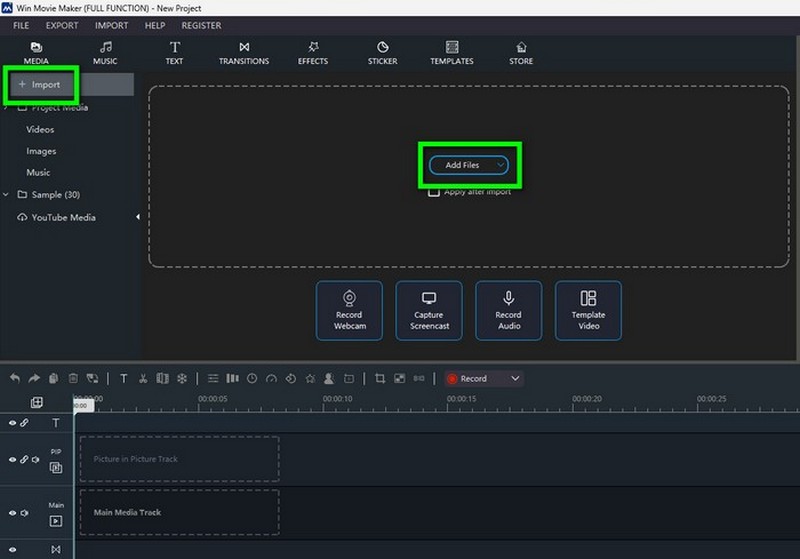Open the REGISTER menu
800x559 pixels.
pyautogui.click(x=201, y=26)
